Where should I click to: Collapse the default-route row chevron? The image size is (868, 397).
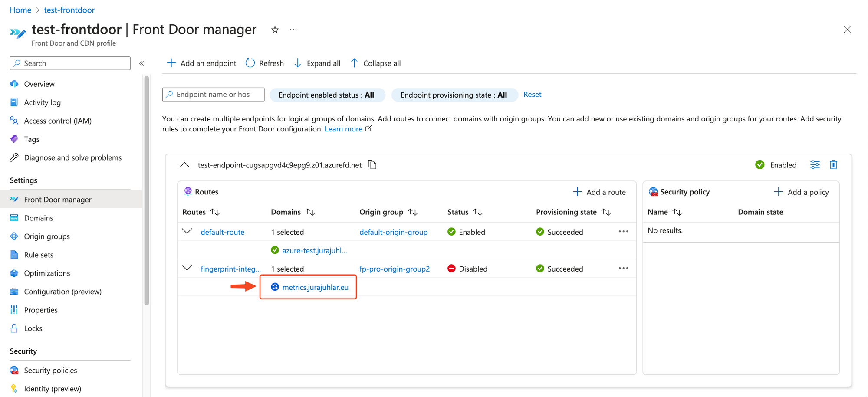pos(187,231)
